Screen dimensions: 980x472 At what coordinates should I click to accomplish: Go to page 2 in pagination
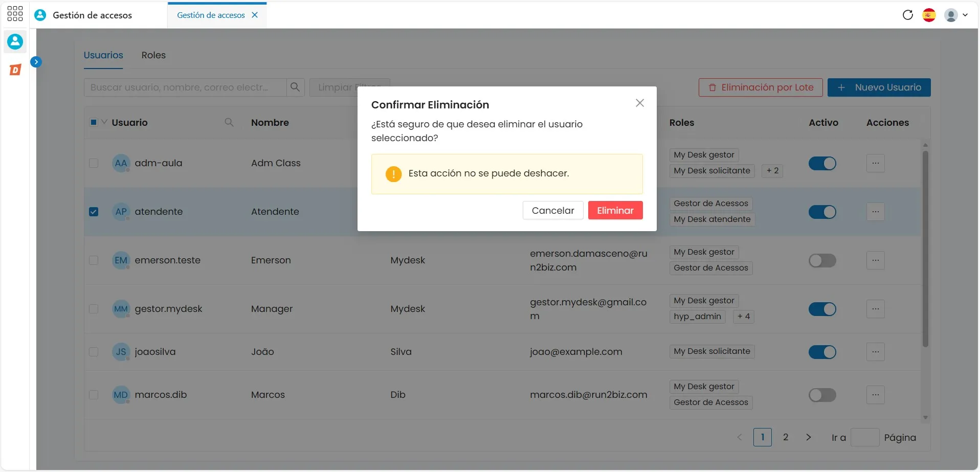click(x=786, y=437)
